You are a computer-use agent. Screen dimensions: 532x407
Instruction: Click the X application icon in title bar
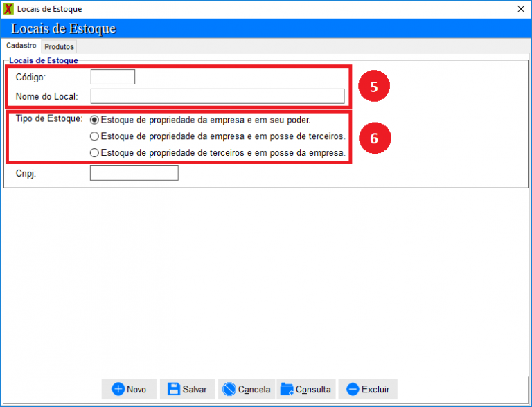pyautogui.click(x=8, y=9)
